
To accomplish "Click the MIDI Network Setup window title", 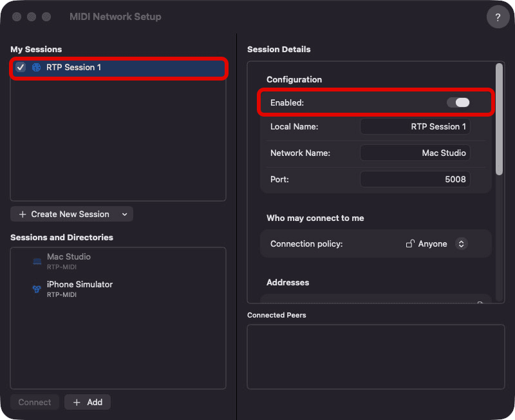I will tap(115, 17).
